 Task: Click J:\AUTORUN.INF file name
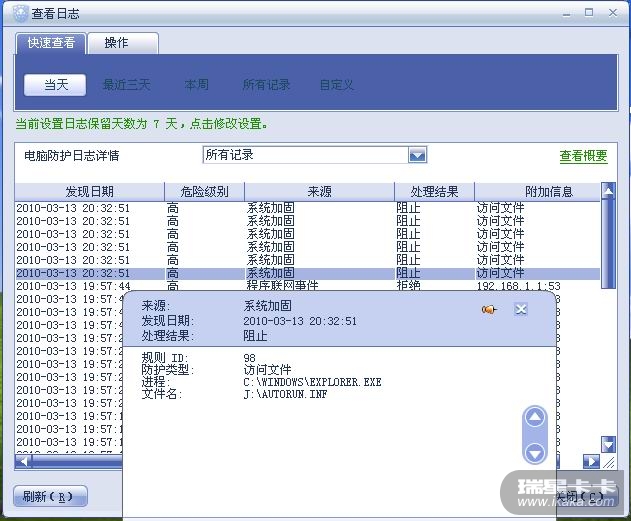(285, 394)
